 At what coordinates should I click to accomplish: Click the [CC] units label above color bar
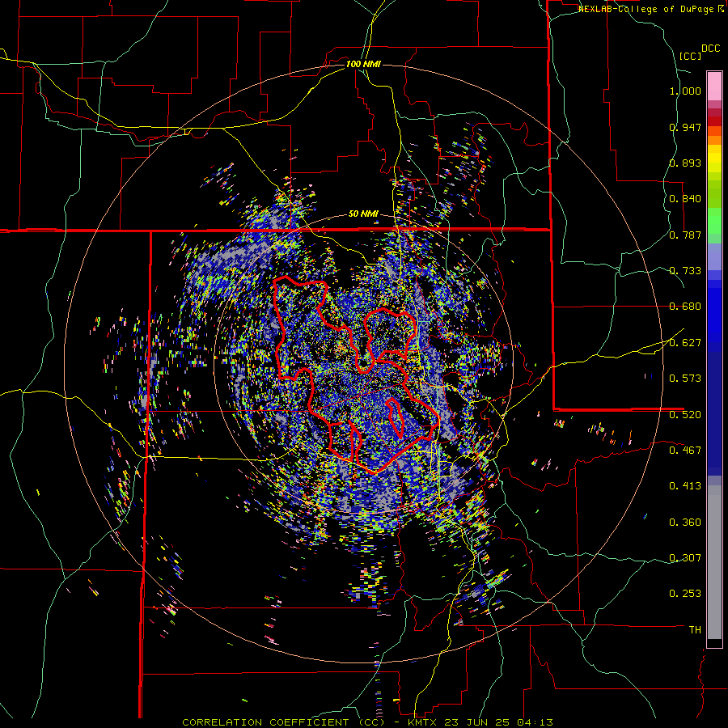[x=690, y=56]
